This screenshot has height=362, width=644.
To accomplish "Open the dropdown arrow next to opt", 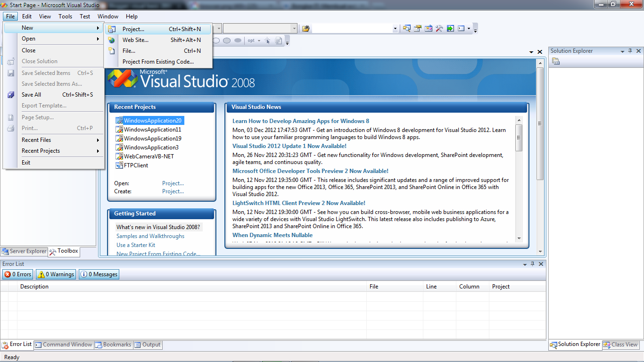I will point(260,41).
